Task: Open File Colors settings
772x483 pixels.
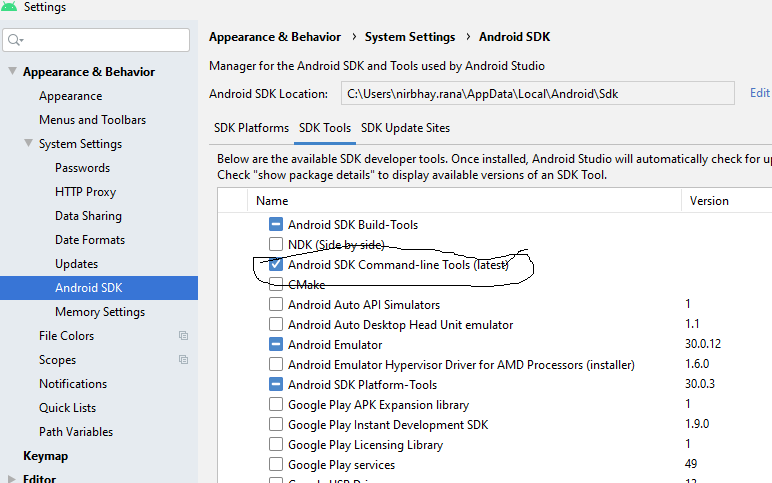Action: coord(66,336)
